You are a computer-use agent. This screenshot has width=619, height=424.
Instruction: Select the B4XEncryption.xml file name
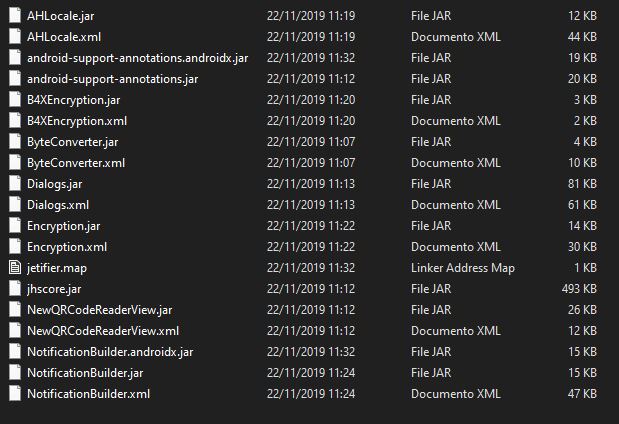[x=77, y=121]
